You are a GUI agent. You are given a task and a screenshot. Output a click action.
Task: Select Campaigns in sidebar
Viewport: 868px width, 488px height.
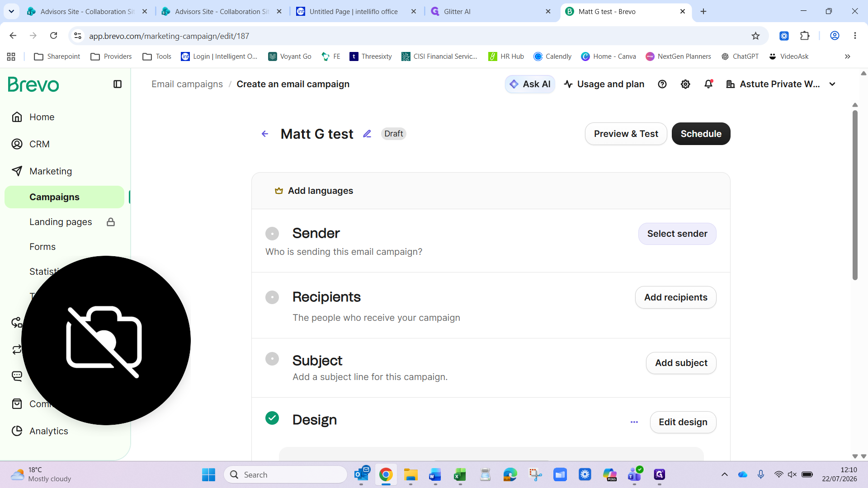(x=65, y=197)
